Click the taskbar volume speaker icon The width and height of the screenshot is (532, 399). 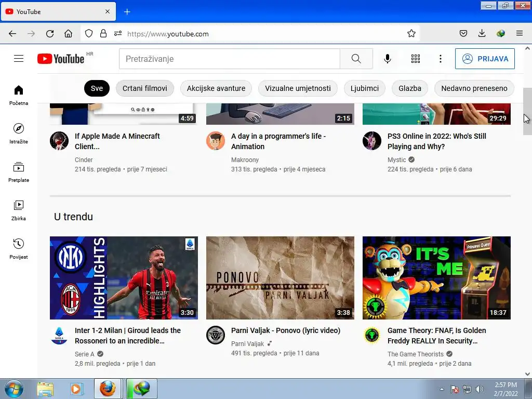point(480,389)
